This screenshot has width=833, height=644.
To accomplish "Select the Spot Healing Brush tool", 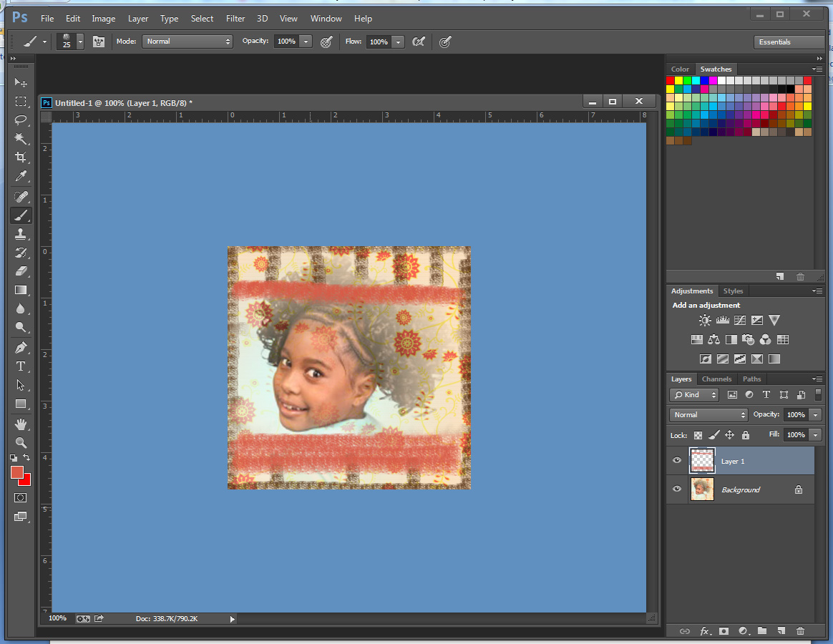I will click(x=21, y=197).
